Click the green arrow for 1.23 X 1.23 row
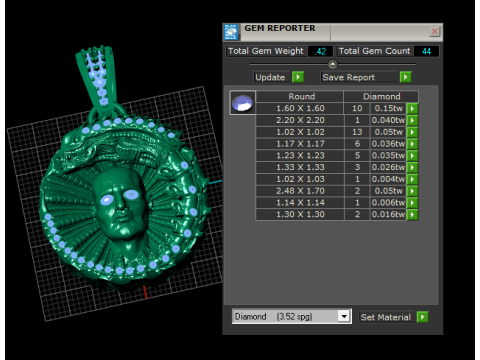This screenshot has height=360, width=480. point(412,156)
